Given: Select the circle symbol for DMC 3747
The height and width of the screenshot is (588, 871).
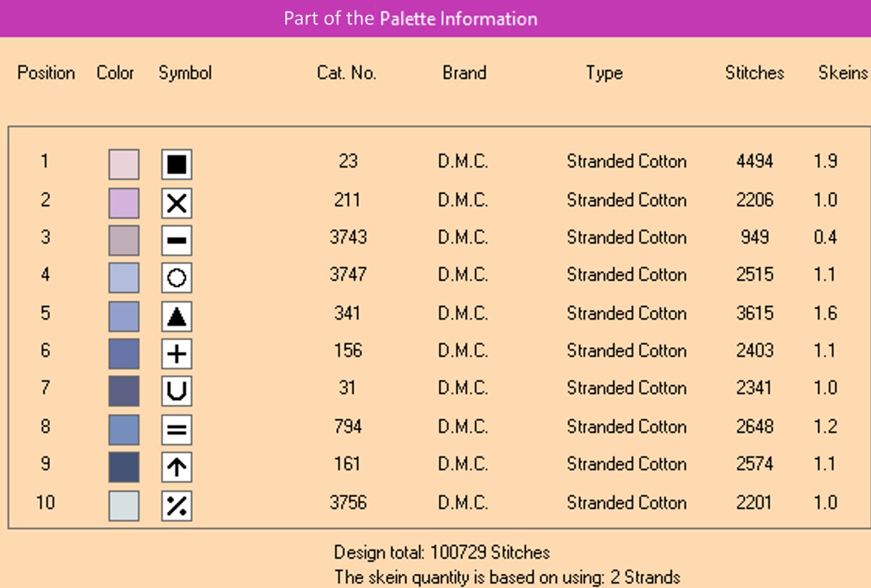Looking at the screenshot, I should click(x=176, y=278).
